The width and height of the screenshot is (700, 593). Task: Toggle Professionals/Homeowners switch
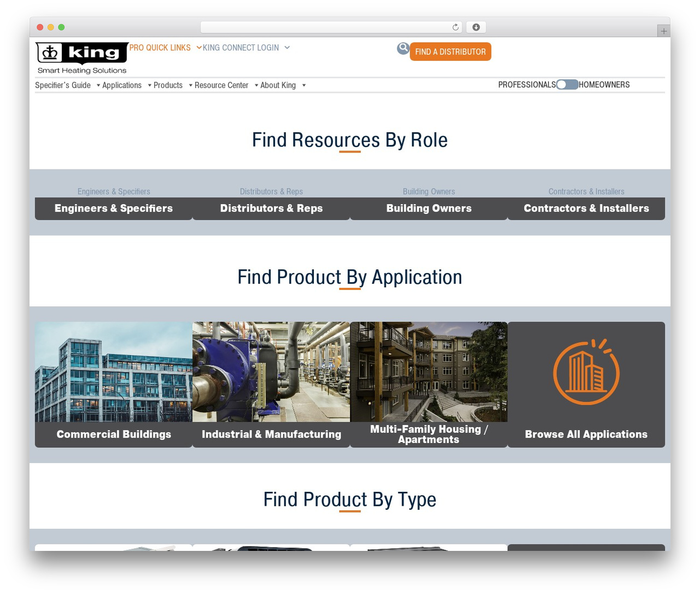[x=567, y=84]
